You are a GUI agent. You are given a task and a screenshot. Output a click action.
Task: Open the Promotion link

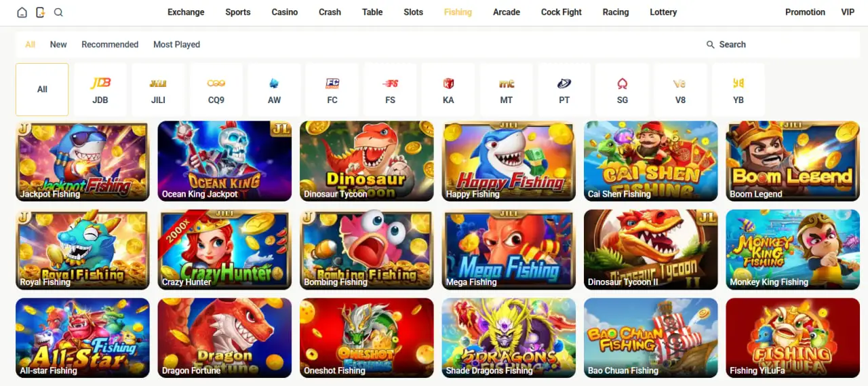pos(805,12)
